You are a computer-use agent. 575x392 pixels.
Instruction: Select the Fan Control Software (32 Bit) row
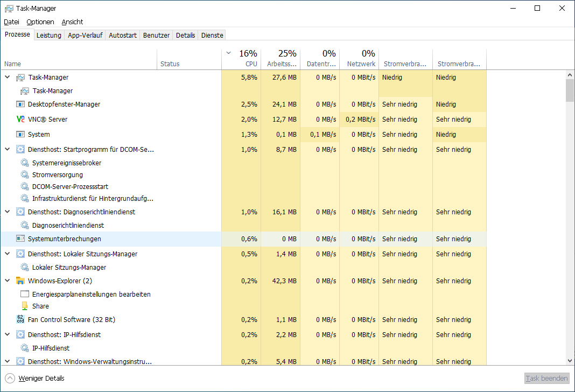click(243, 319)
